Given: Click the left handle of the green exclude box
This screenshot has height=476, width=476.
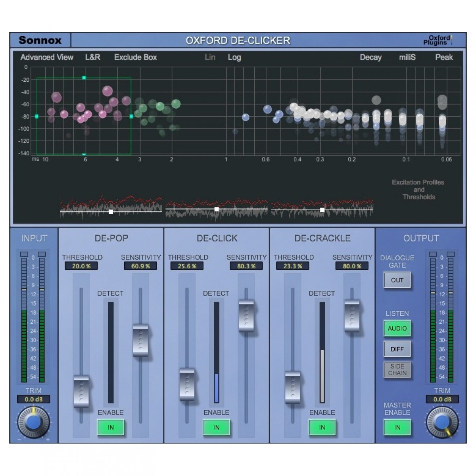Looking at the screenshot, I should click(x=37, y=117).
